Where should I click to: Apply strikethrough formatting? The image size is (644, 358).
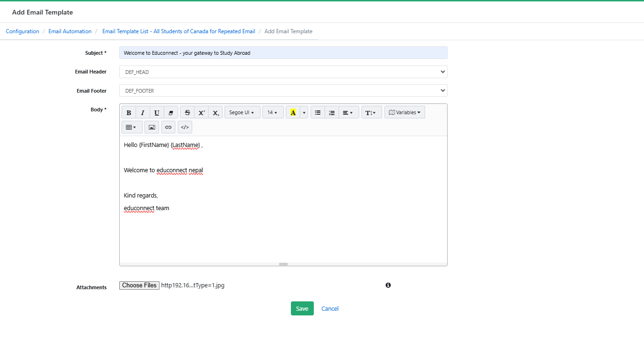coord(188,112)
